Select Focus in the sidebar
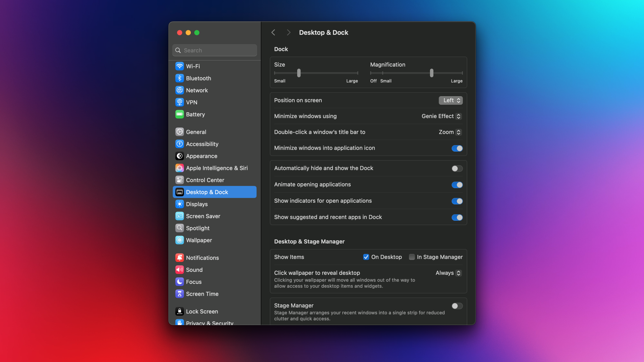Screen dimensions: 644x362 (215, 282)
